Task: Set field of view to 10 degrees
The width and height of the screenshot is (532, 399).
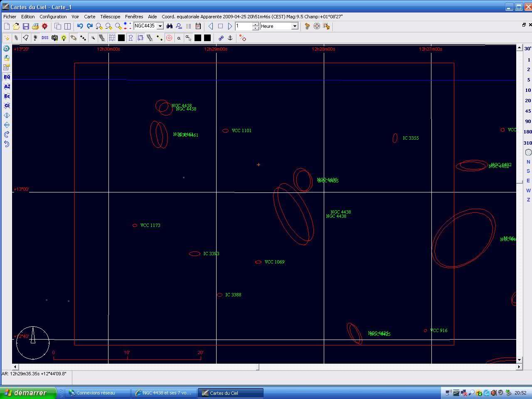Action: click(528, 90)
